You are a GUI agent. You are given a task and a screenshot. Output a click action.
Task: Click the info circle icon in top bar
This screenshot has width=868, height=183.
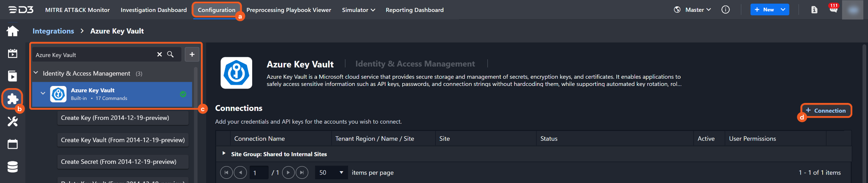click(726, 10)
